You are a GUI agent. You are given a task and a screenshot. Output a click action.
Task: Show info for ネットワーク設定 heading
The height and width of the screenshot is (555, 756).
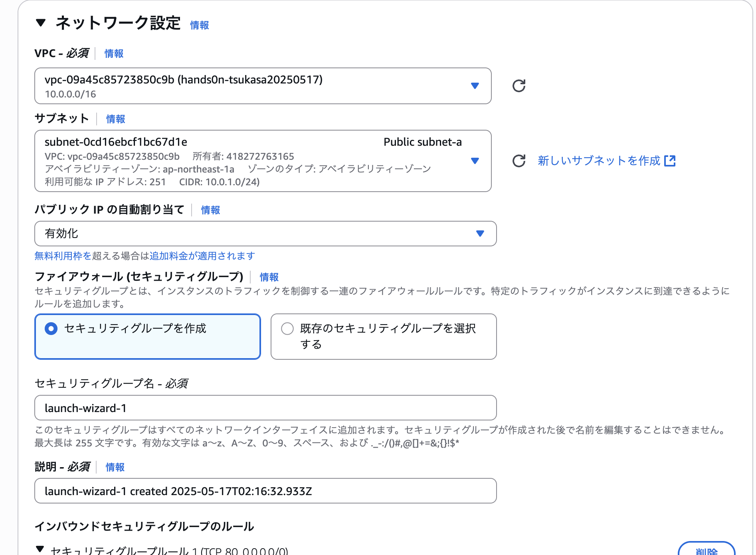coord(200,25)
